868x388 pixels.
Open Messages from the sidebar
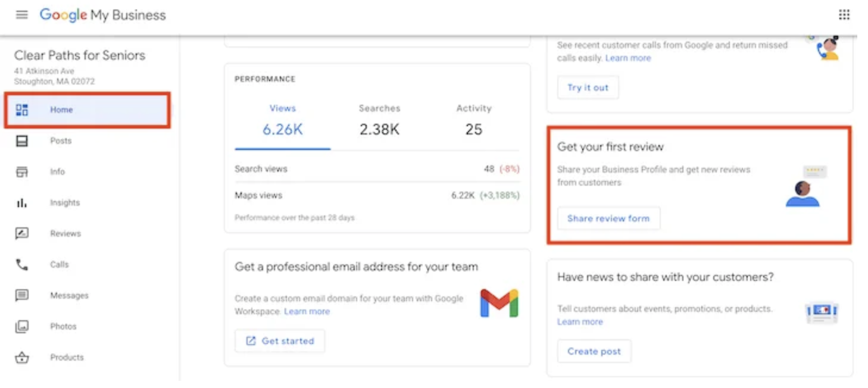click(x=69, y=296)
